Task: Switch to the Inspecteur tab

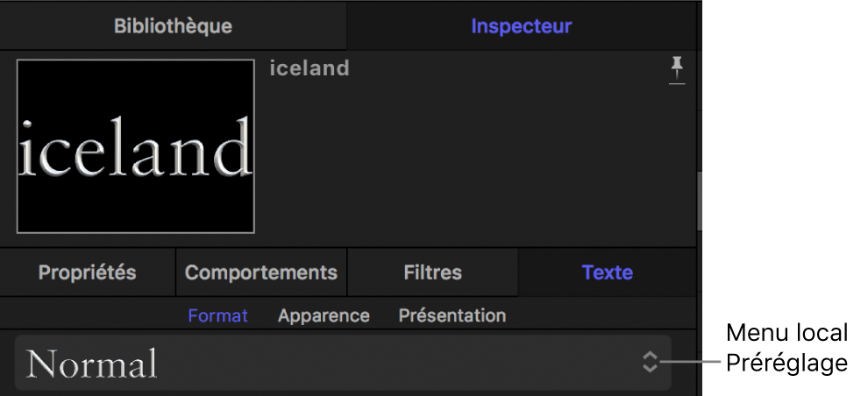Action: pyautogui.click(x=522, y=26)
